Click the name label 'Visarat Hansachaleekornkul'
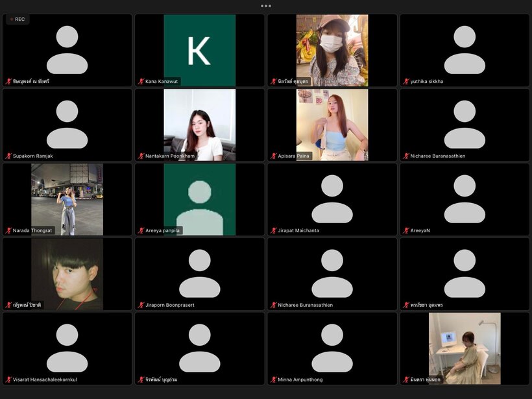This screenshot has width=532, height=399. [45, 380]
